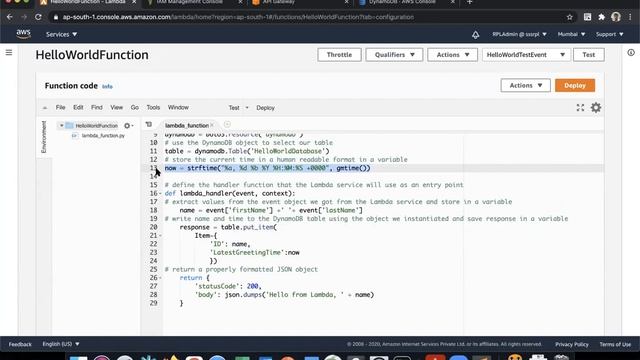Switch to the lambda_function editor tab
Image resolution: width=640 pixels, height=360 pixels.
pos(187,125)
